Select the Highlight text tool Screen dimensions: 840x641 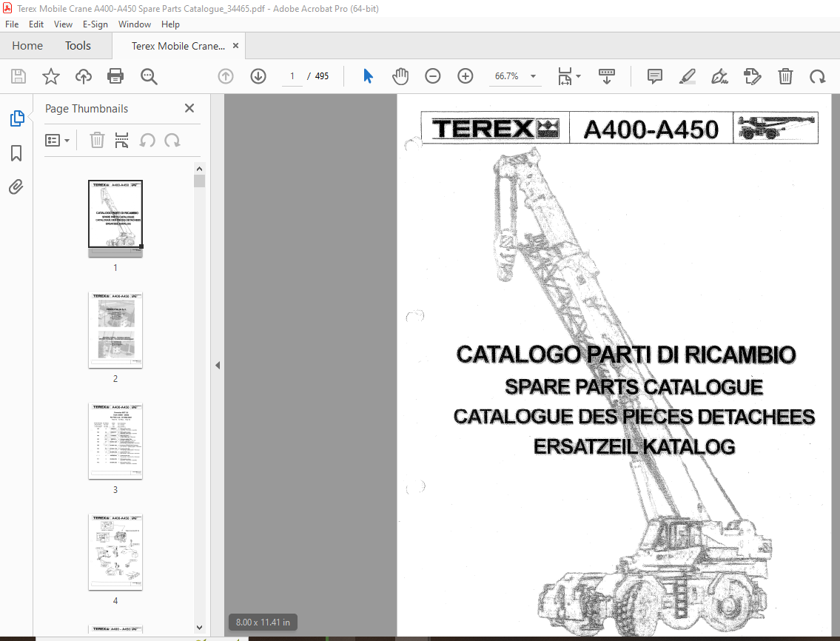pyautogui.click(x=688, y=76)
